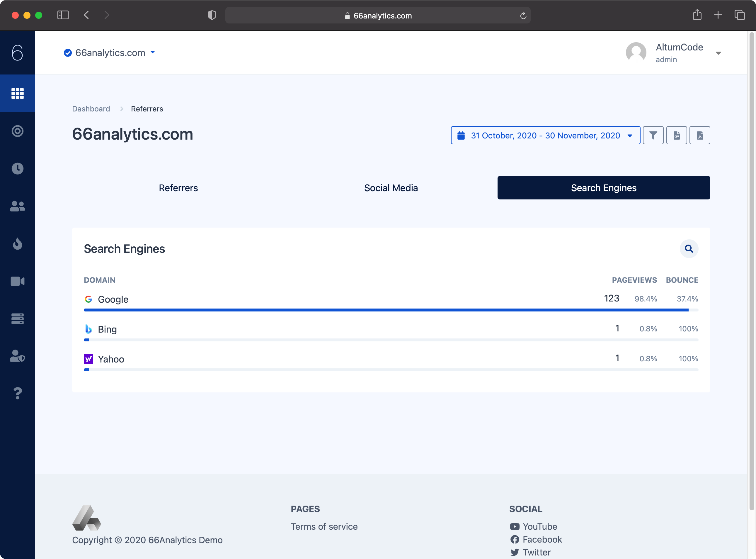
Task: Open the help question mark icon
Action: (17, 393)
